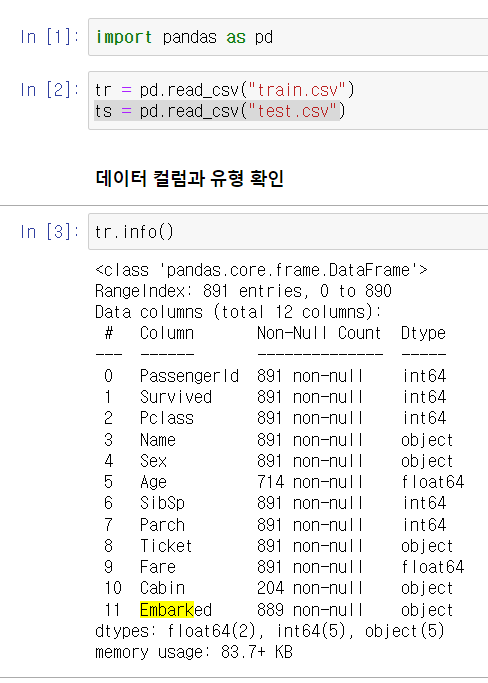Click the Data columns (total 12 columns) line
Image resolution: width=488 pixels, height=683 pixels.
click(238, 312)
